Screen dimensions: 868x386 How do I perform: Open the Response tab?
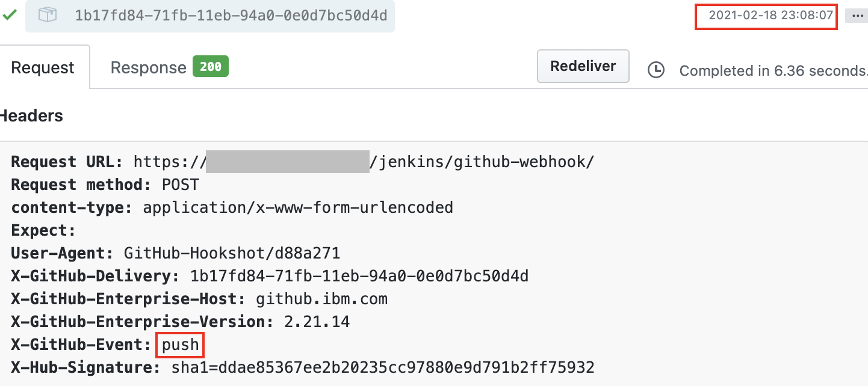point(148,67)
